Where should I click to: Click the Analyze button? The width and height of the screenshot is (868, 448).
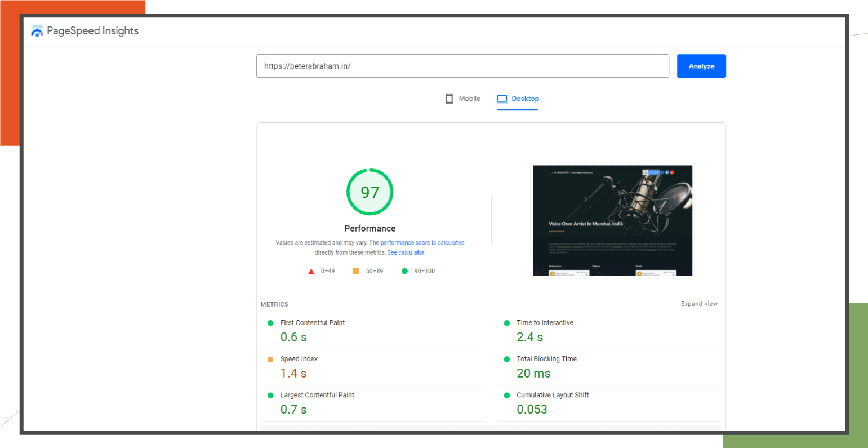click(x=701, y=66)
